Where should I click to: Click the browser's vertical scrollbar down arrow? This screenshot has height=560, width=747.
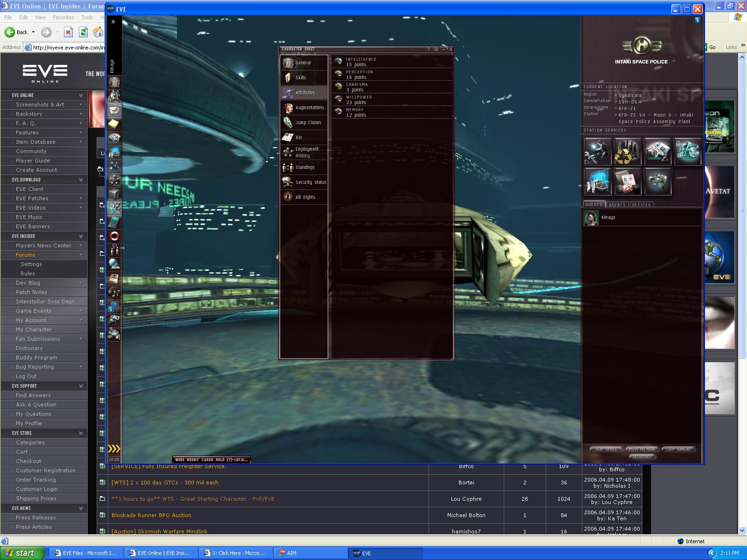click(x=742, y=531)
